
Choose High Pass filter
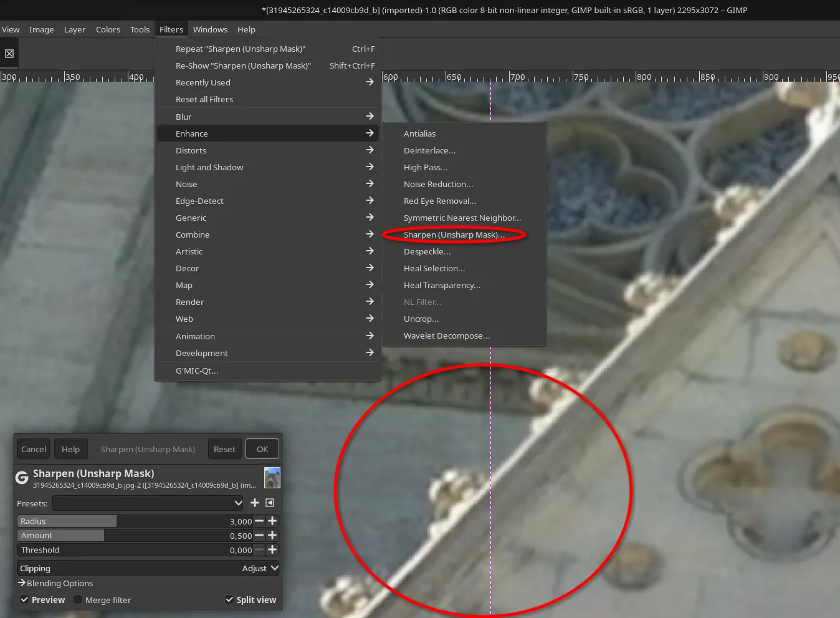[464, 167]
